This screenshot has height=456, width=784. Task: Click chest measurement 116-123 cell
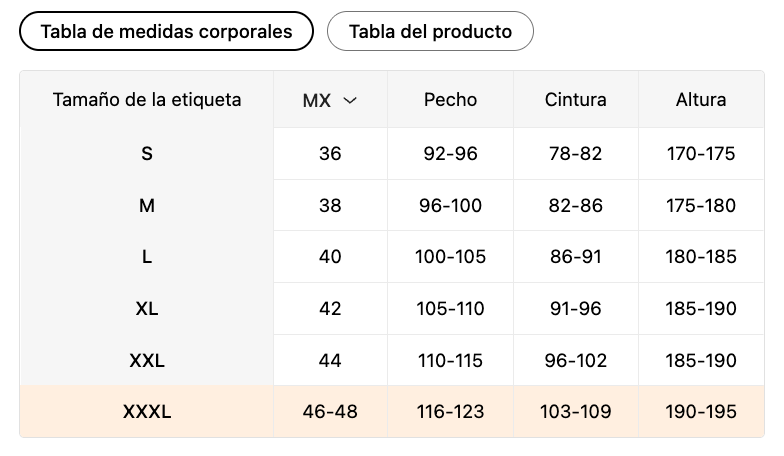pos(450,412)
